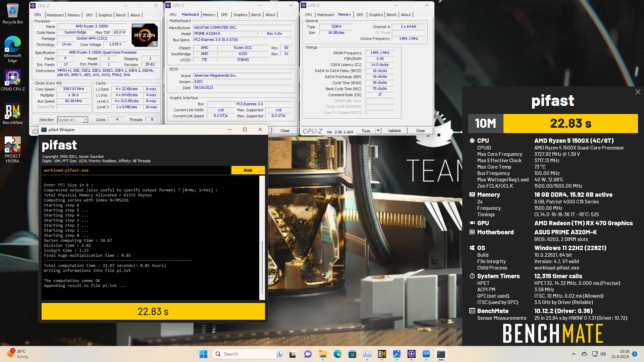Open the volume tray icon
This screenshot has height=362, width=644.
603,354
